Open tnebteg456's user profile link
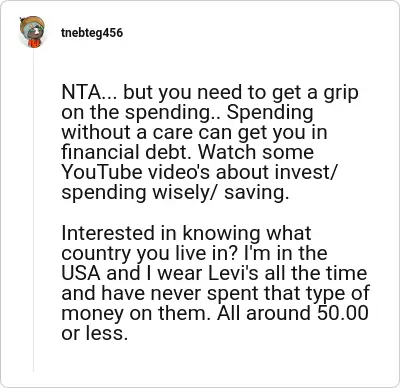This screenshot has width=400, height=388. pyautogui.click(x=92, y=33)
